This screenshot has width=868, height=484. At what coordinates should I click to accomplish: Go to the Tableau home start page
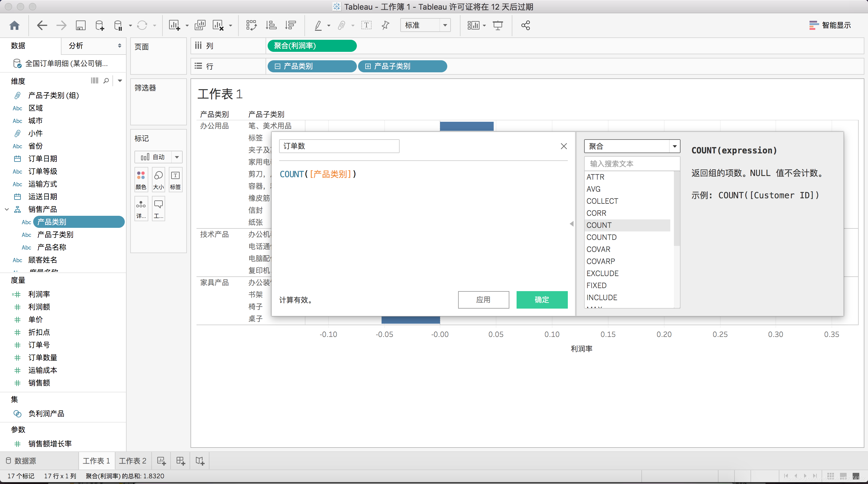(14, 25)
